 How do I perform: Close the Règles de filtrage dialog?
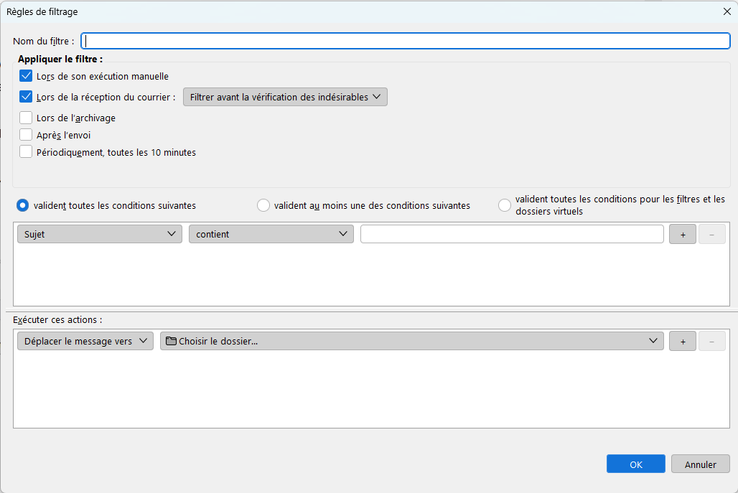[725, 11]
